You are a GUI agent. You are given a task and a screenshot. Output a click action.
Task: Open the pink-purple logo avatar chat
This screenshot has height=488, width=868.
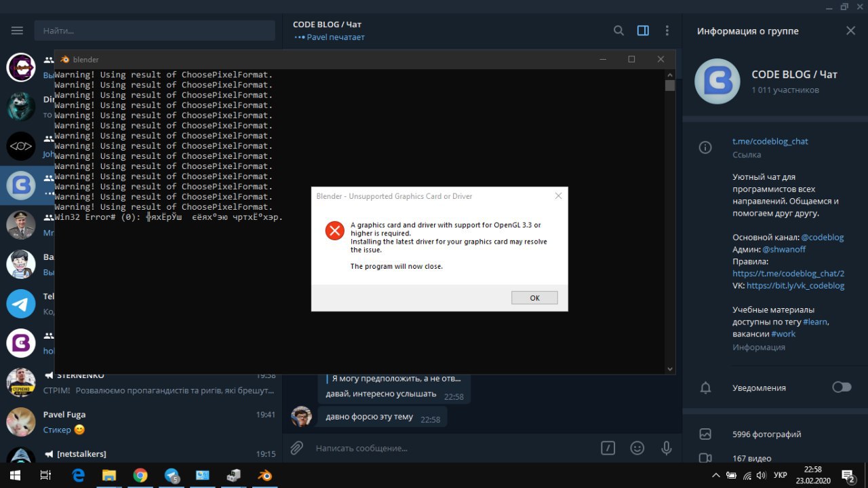pyautogui.click(x=21, y=343)
